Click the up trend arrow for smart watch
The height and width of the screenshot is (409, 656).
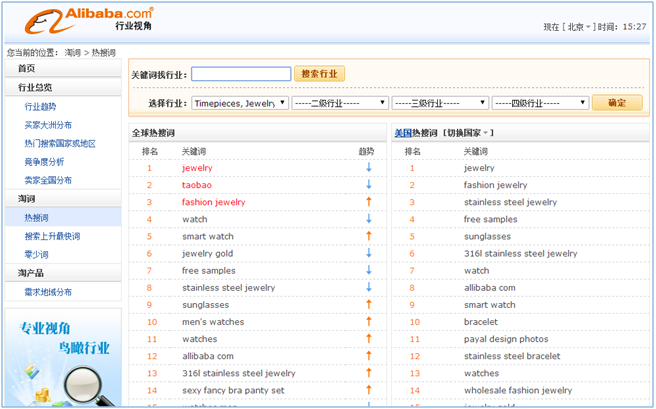click(369, 236)
